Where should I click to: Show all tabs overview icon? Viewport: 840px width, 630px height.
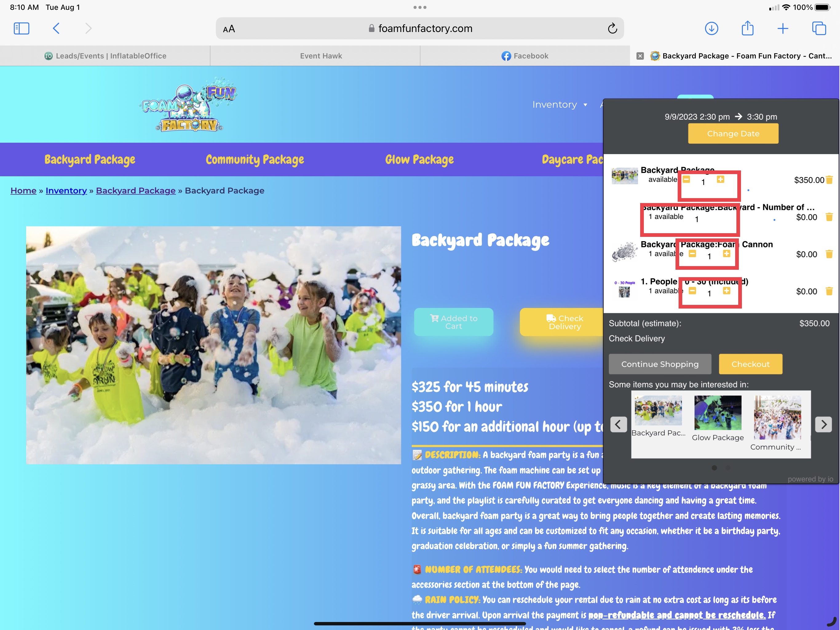click(x=819, y=29)
